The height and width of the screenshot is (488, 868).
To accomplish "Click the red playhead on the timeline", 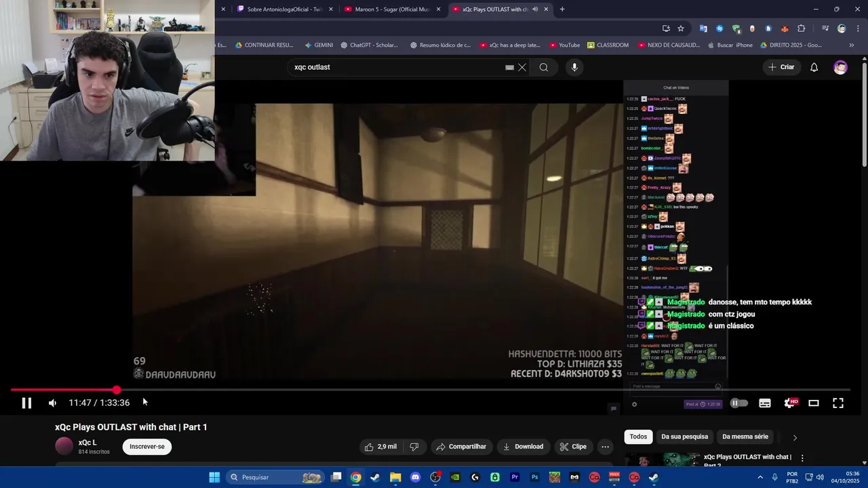I will coord(117,390).
